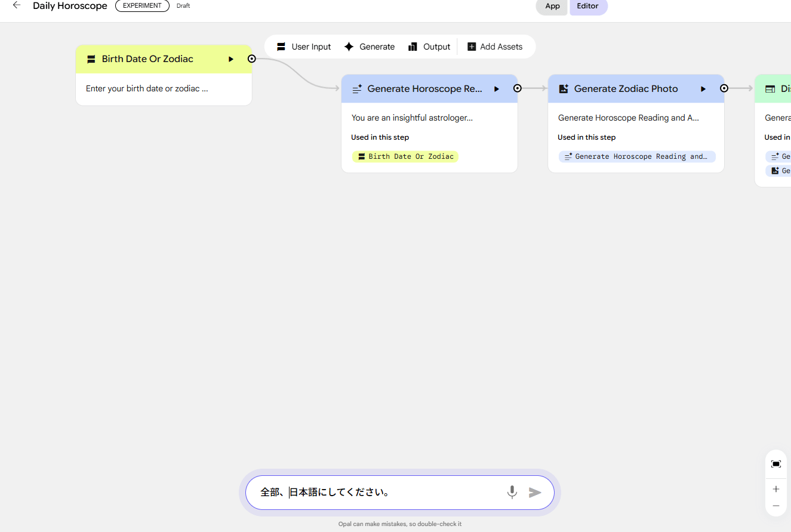Screen dimensions: 791x532
Task: Click the Daily Horoscope title
Action: [x=70, y=6]
